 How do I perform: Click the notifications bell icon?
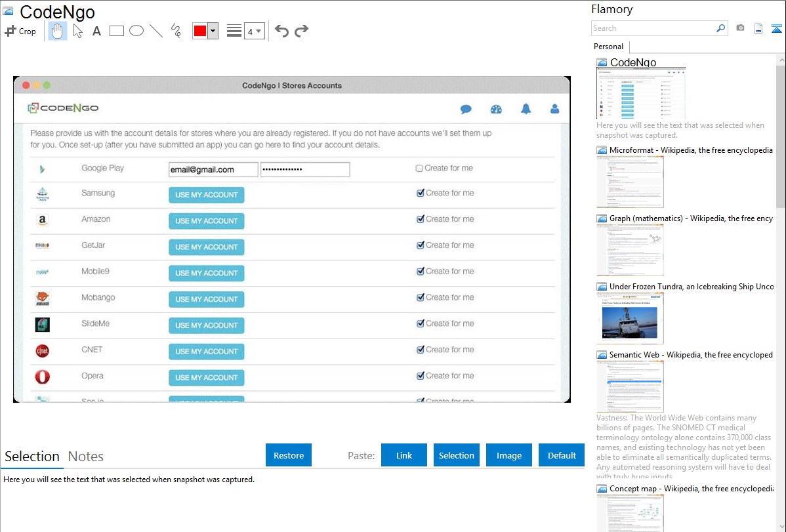pyautogui.click(x=526, y=109)
